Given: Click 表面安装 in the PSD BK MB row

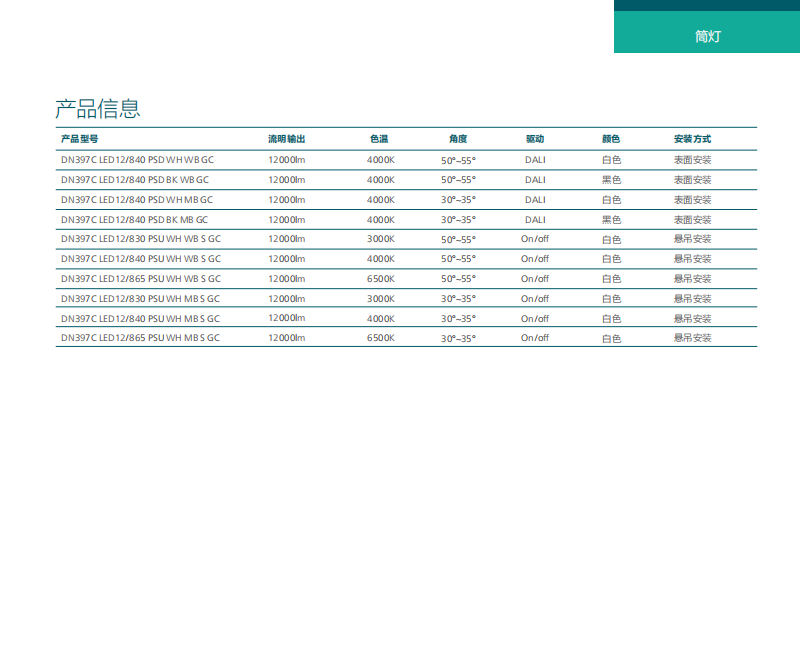Looking at the screenshot, I should click(x=692, y=219).
